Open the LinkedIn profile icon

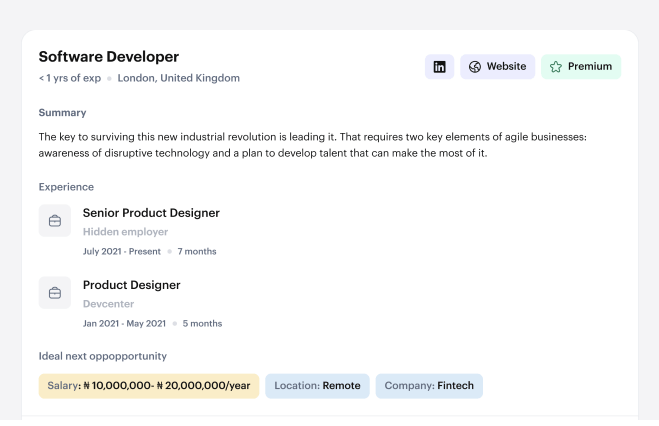(439, 67)
